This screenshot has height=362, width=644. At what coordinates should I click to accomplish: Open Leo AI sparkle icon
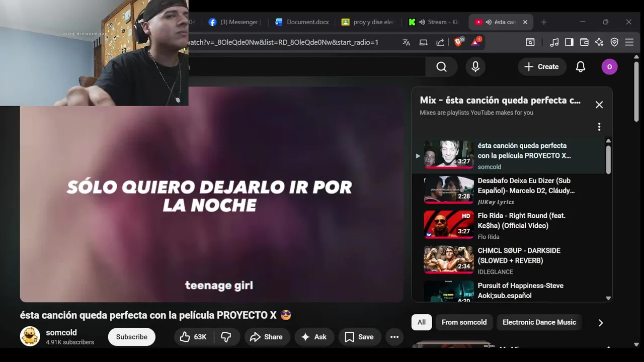coord(599,42)
